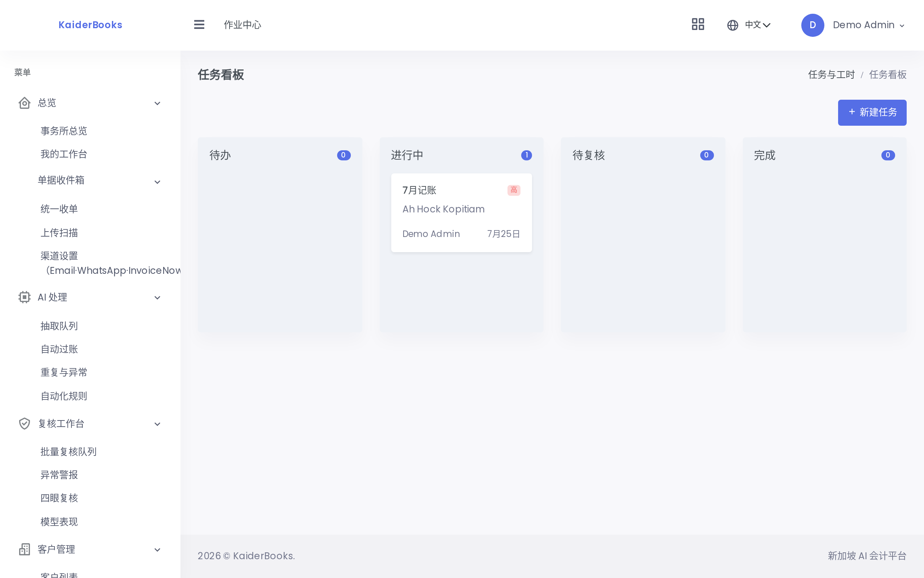
Task: Click the count badge in 待复核 column
Action: coord(707,155)
